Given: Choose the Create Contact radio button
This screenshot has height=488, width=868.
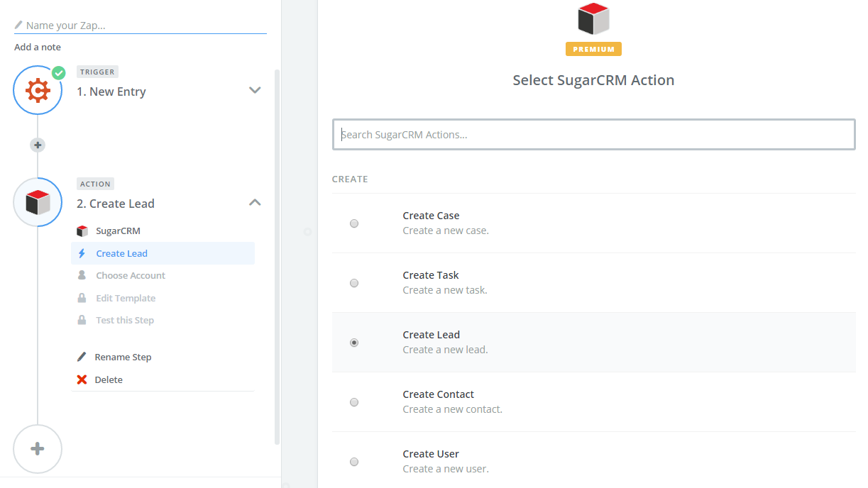Looking at the screenshot, I should [x=354, y=401].
